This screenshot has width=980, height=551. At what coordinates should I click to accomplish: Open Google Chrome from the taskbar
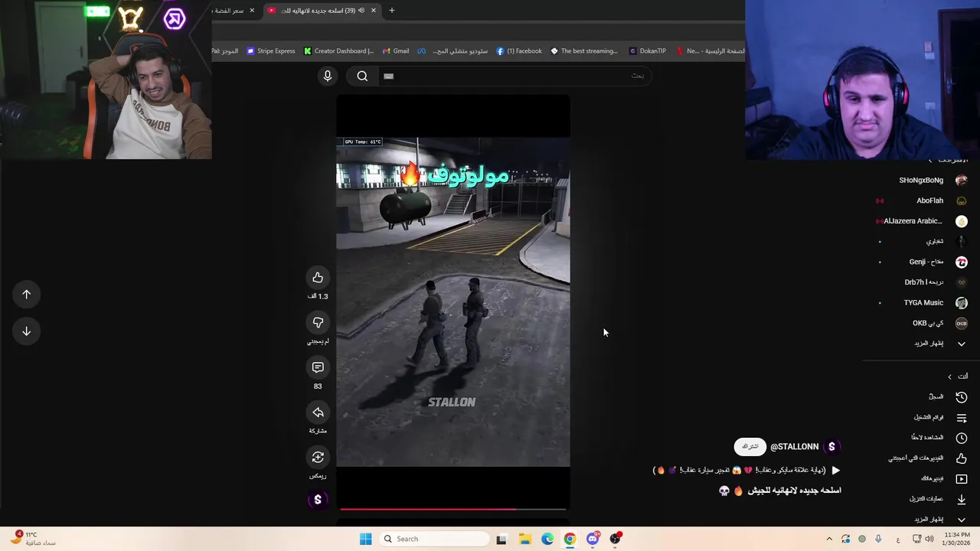point(570,539)
